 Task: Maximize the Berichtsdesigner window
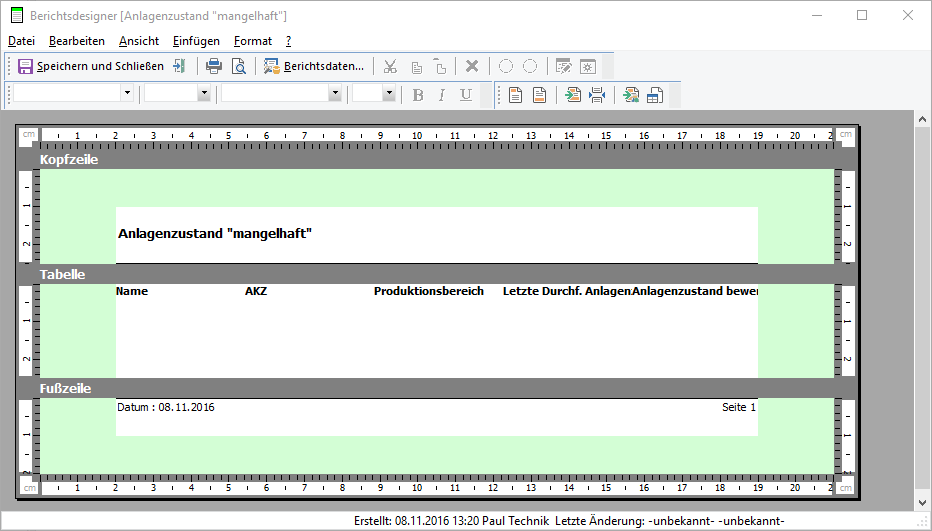862,15
